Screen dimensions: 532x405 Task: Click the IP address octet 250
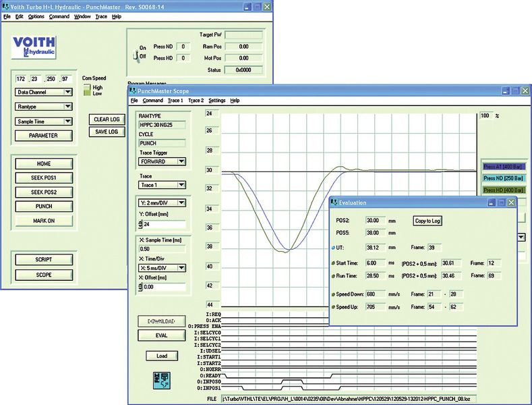(x=51, y=79)
